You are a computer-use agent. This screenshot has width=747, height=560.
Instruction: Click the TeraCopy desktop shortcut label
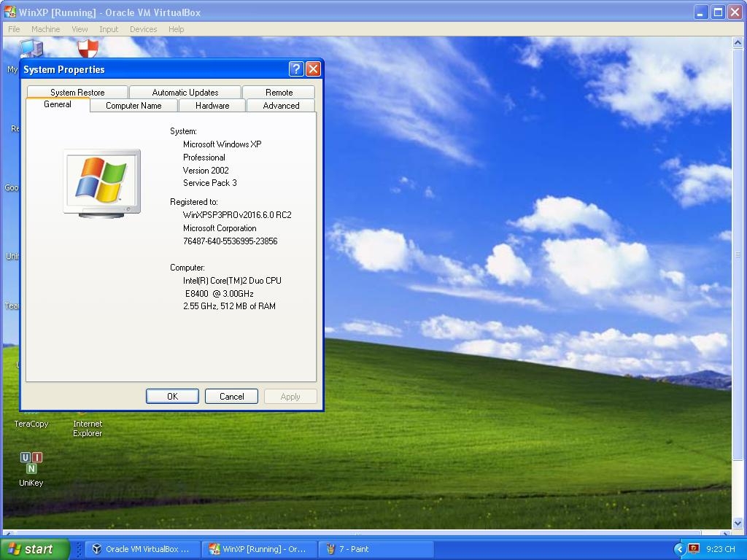(x=31, y=424)
